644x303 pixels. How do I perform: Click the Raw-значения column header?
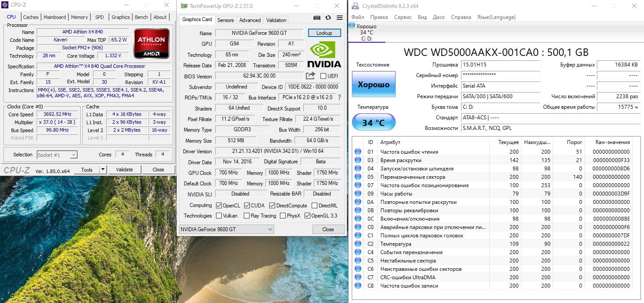(612, 142)
